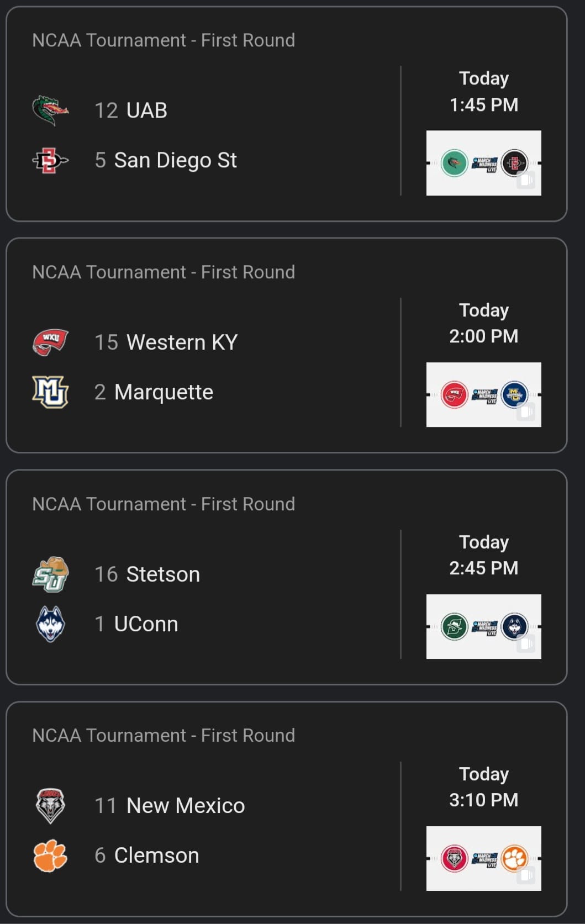585x924 pixels.
Task: Open the 12 UAB team link
Action: point(131,110)
